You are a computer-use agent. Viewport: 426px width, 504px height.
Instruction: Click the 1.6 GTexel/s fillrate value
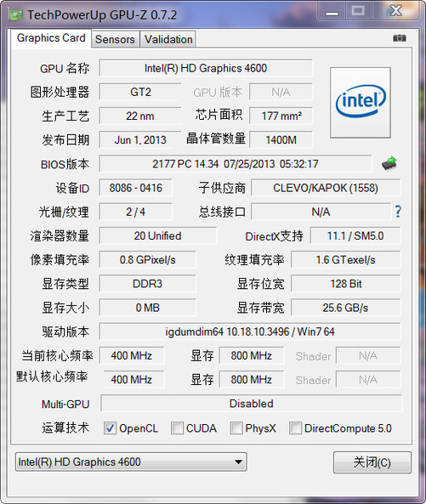[x=345, y=259]
